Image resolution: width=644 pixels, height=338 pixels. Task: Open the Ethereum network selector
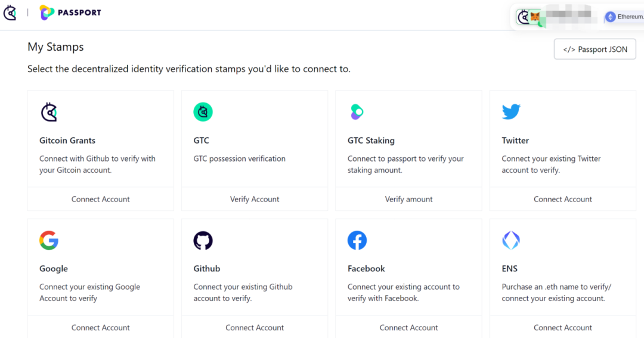(624, 17)
